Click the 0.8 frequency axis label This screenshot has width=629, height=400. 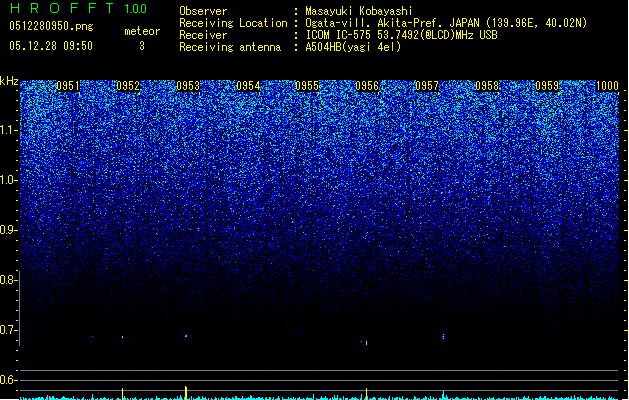pos(8,280)
